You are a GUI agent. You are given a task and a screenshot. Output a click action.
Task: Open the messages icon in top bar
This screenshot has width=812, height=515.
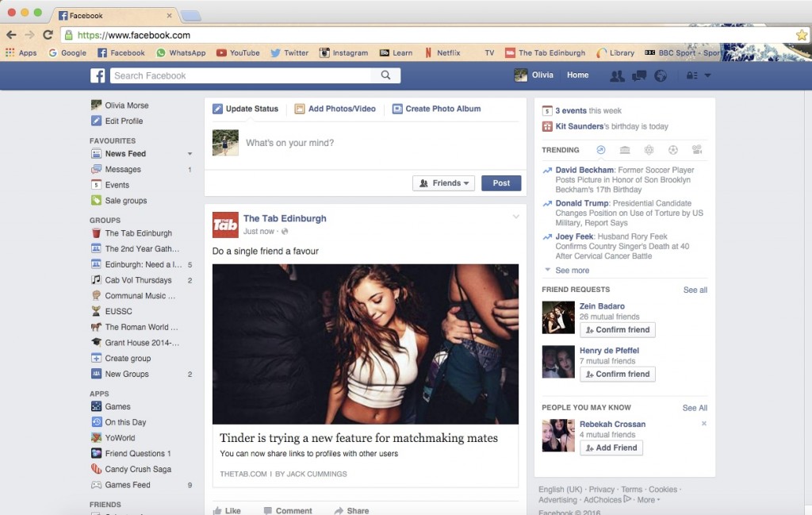pos(639,75)
